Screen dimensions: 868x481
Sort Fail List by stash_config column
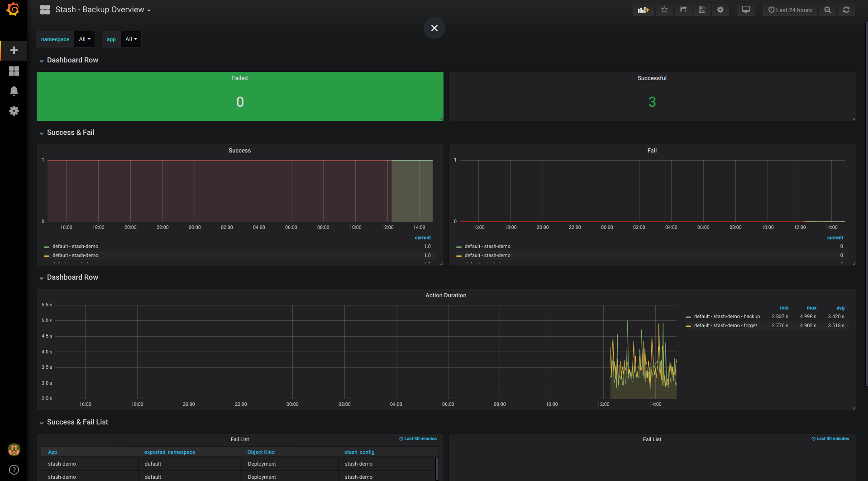point(359,452)
